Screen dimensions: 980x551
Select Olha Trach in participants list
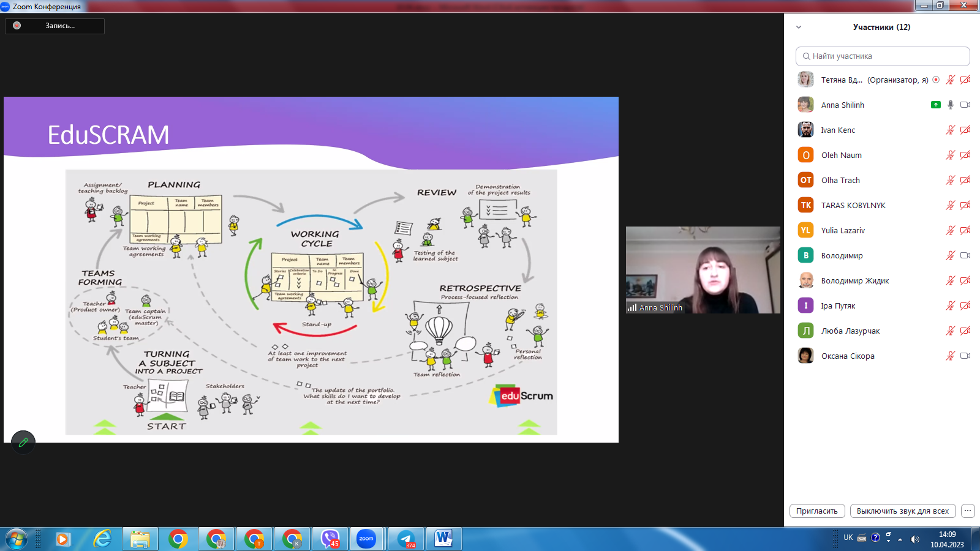coord(840,180)
